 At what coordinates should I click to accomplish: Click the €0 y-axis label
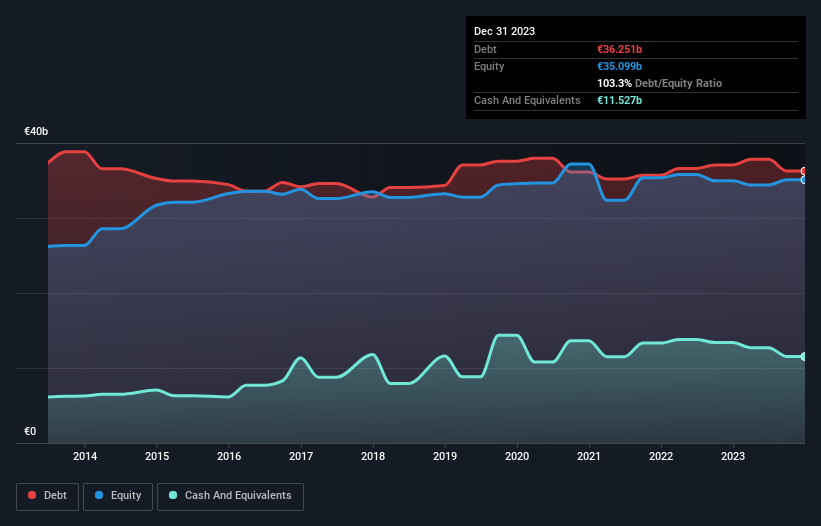coord(30,431)
